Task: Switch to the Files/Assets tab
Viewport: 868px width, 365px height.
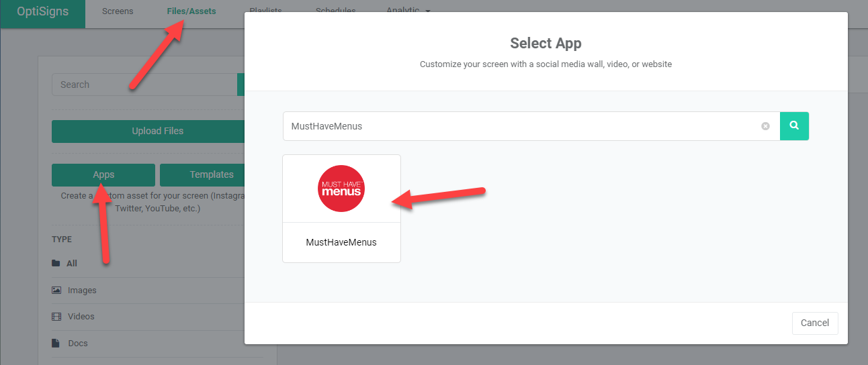Action: (191, 11)
